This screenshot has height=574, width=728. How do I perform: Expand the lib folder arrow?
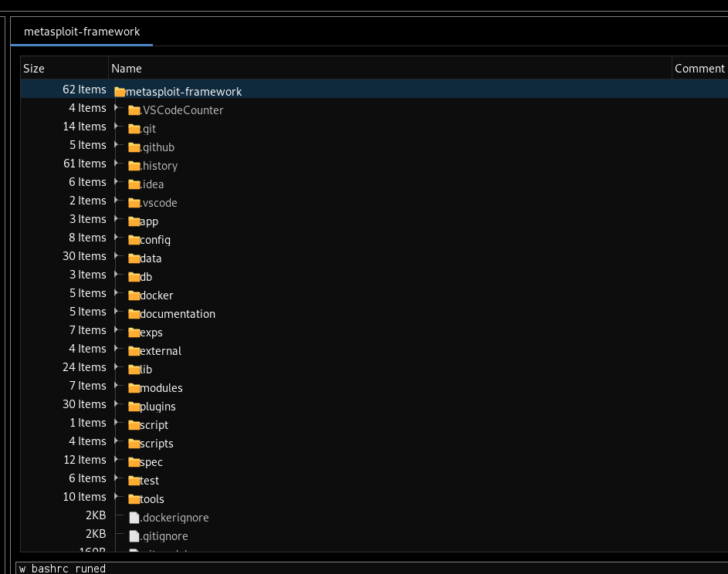116,366
